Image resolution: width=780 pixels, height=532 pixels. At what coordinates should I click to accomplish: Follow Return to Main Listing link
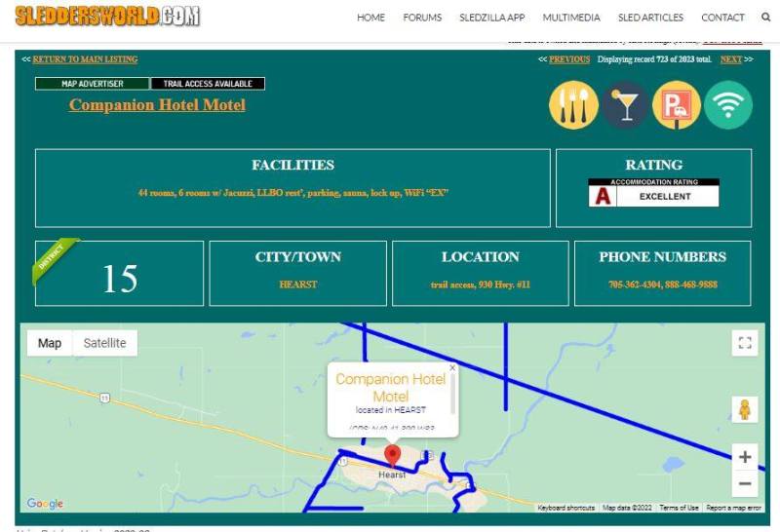pyautogui.click(x=85, y=59)
